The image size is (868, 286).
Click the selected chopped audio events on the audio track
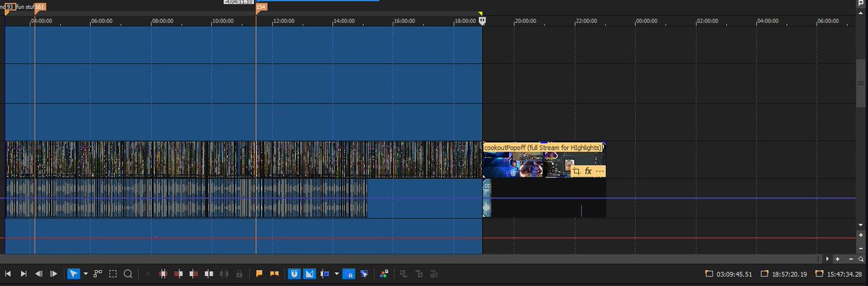187,198
